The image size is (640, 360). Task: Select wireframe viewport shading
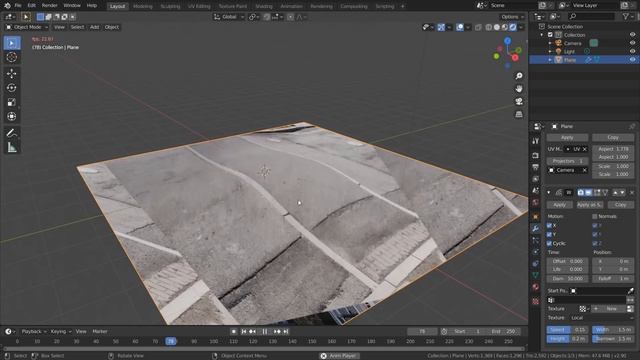click(489, 27)
